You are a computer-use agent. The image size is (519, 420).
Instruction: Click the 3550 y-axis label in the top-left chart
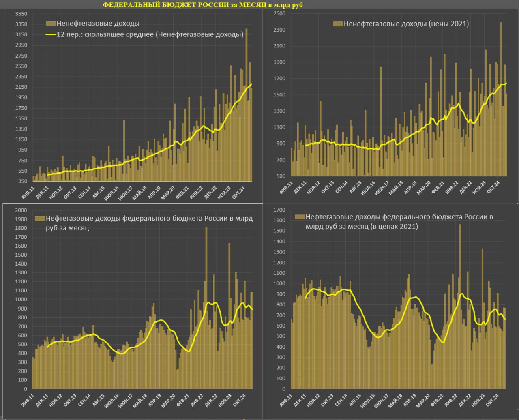(21, 14)
